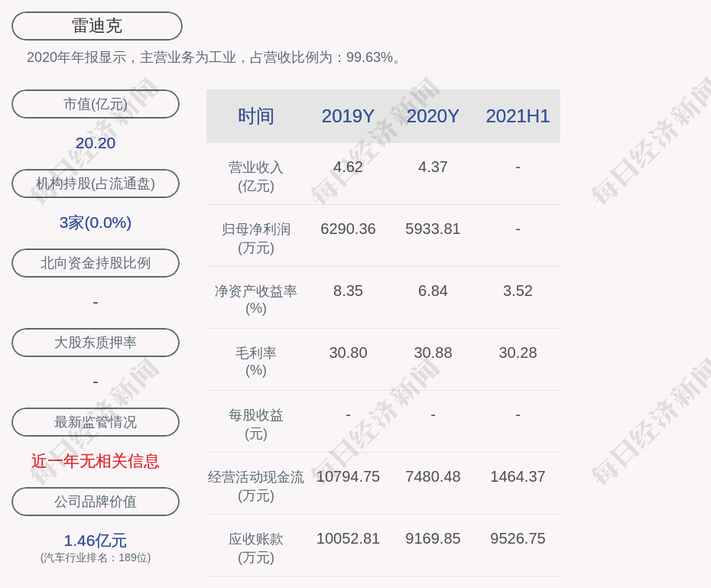
Task: Click the 雷迪克 company name pill
Action: 97,26
